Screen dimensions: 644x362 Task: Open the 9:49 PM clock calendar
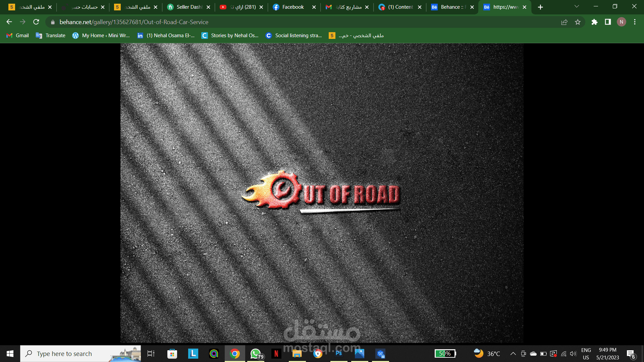coord(607,354)
